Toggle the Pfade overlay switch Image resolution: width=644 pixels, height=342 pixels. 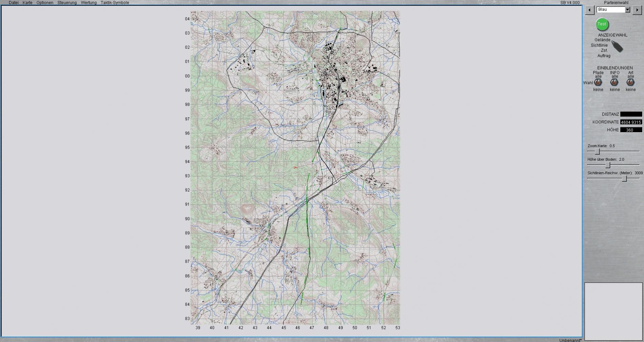coord(598,82)
